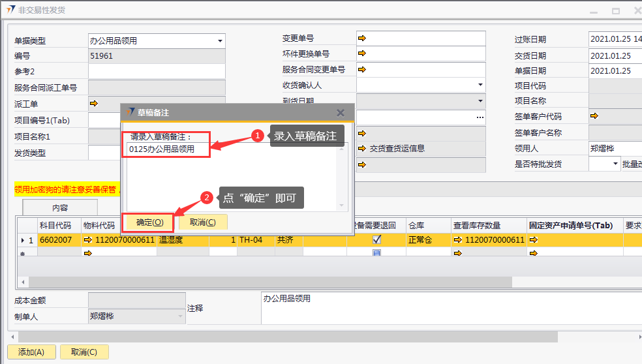
Task: Click the arrow beside 交货查货运信息
Action: pyautogui.click(x=362, y=148)
